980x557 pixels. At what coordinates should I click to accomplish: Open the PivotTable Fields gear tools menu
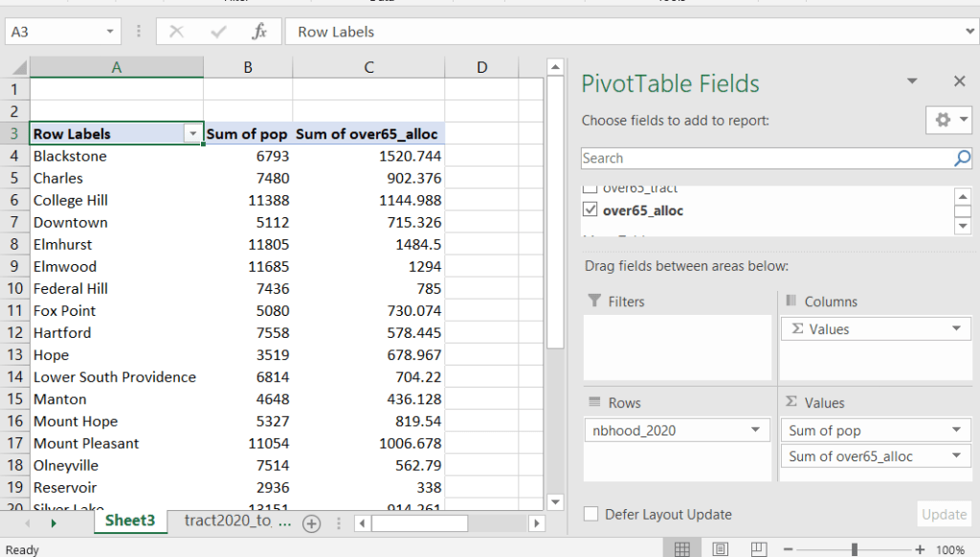click(x=948, y=120)
